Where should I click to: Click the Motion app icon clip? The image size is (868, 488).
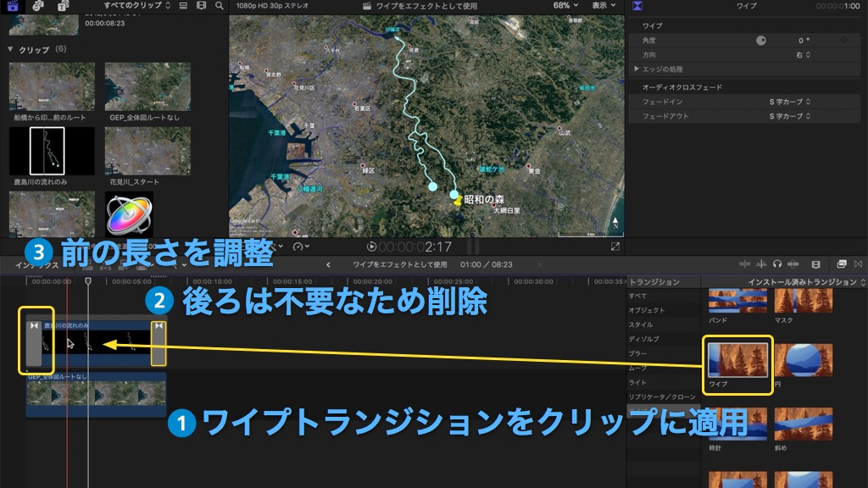click(x=129, y=214)
